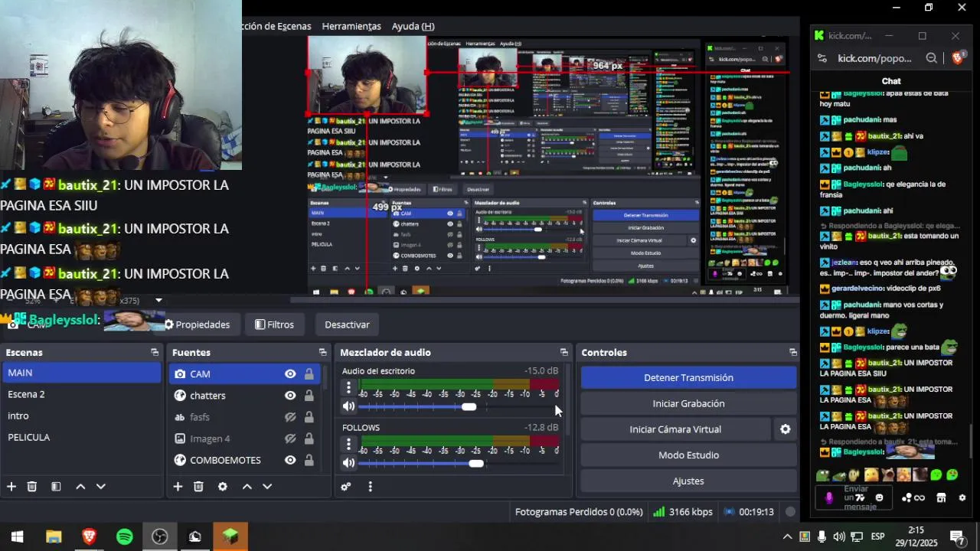Open emoji picker in Kick chat input
The width and height of the screenshot is (980, 551).
pyautogui.click(x=879, y=498)
